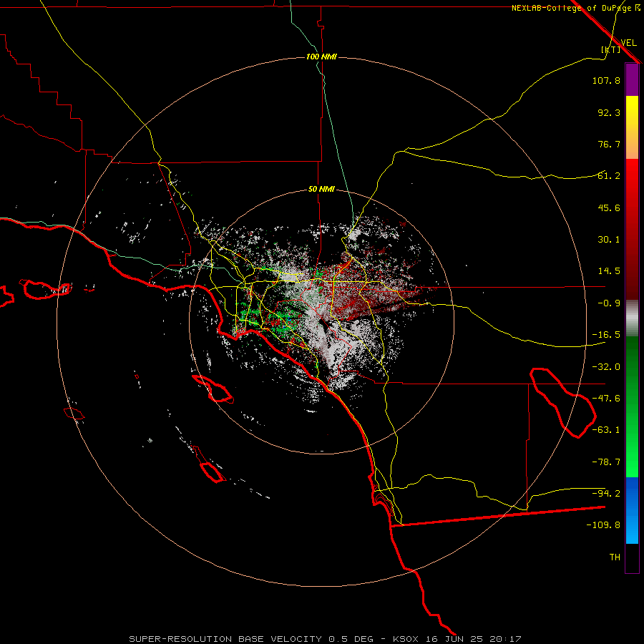This screenshot has width=644, height=644.
Task: Click the 50 NMI range ring label
Action: (x=321, y=190)
